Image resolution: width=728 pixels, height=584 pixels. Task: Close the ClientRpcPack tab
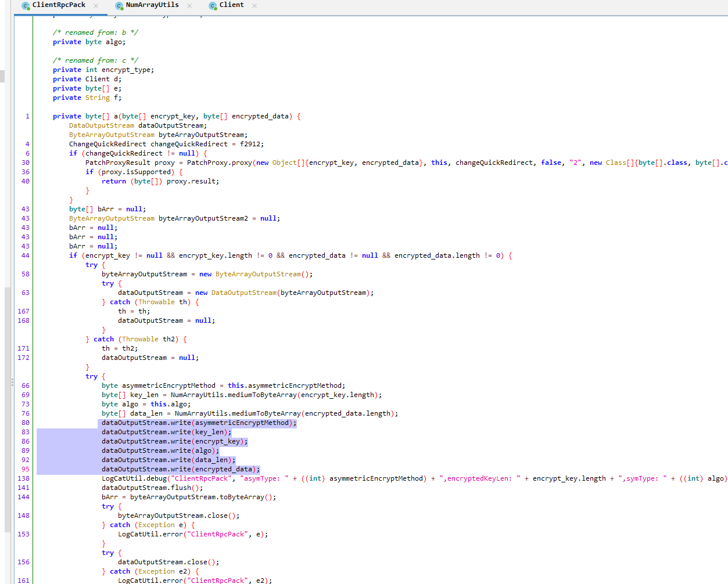(96, 6)
